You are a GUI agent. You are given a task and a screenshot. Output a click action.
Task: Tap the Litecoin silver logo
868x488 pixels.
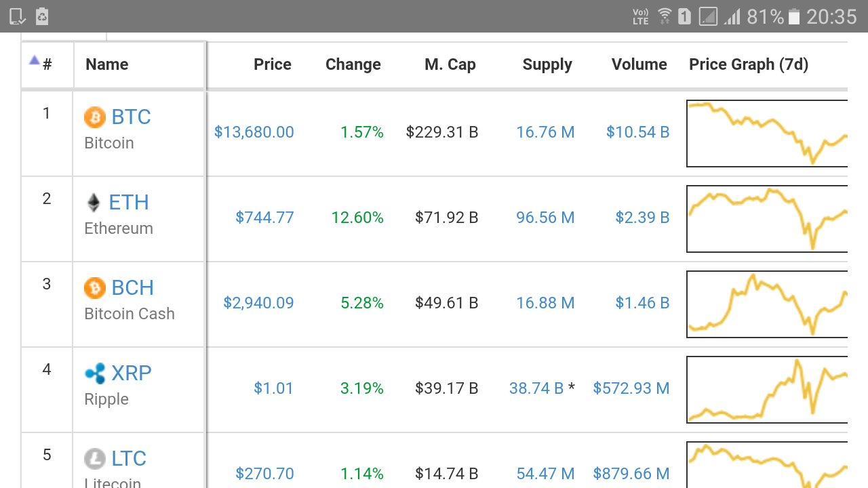95,459
